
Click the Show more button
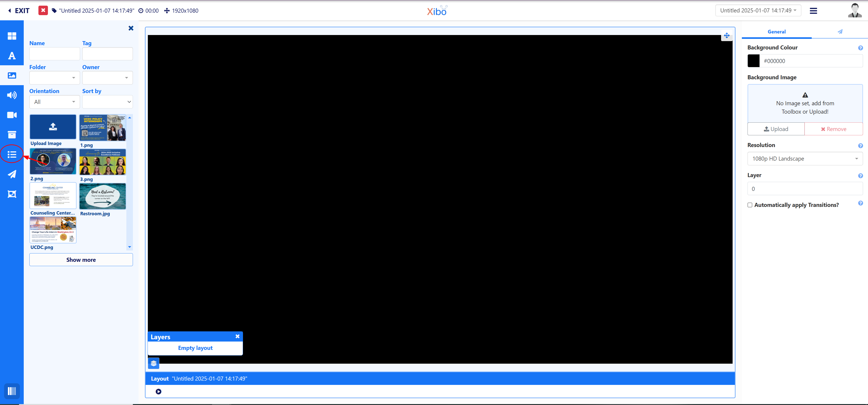click(x=81, y=260)
